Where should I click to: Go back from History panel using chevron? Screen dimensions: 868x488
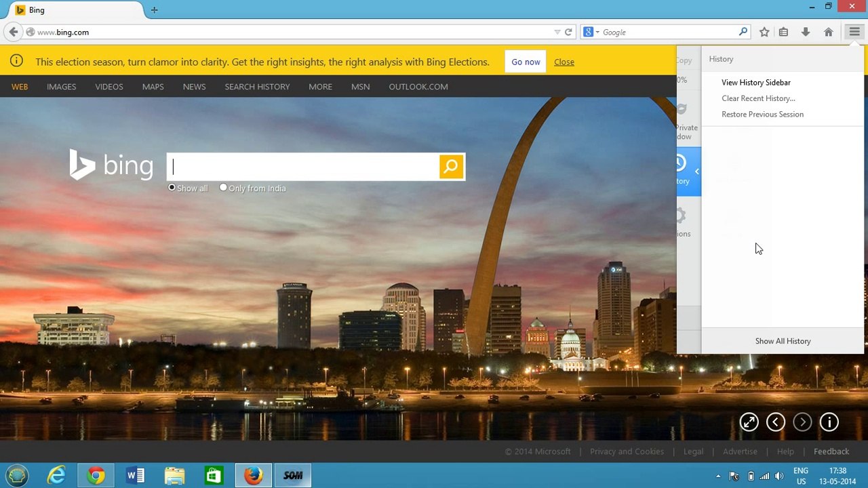[x=697, y=171]
